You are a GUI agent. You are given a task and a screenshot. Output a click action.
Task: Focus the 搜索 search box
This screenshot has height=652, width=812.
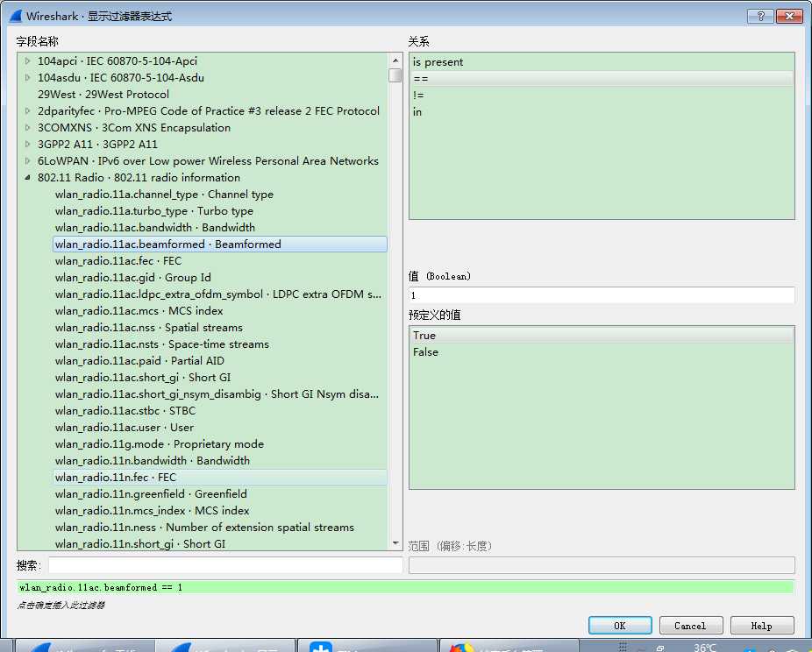pos(225,565)
